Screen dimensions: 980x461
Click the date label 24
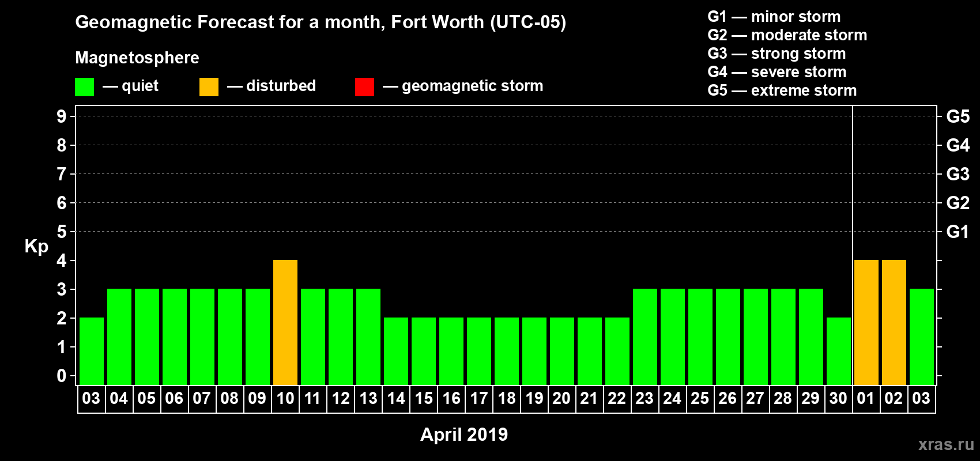tap(672, 399)
